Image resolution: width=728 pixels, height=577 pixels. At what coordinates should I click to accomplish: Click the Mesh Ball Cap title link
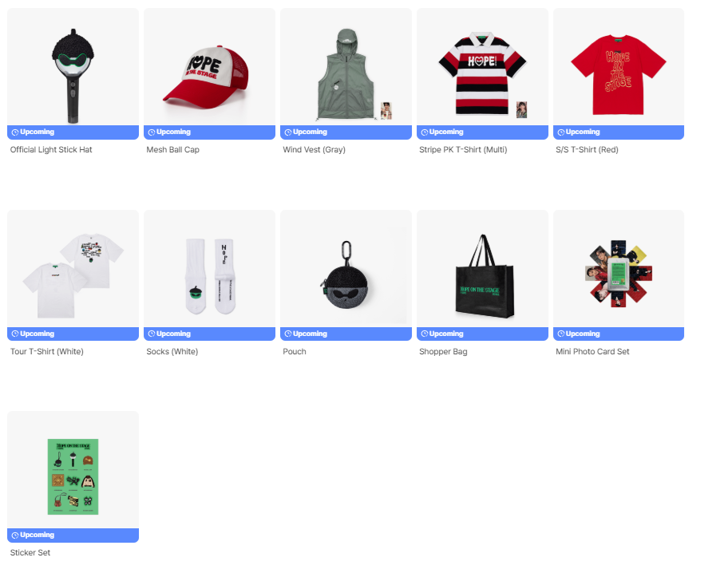[x=172, y=149]
